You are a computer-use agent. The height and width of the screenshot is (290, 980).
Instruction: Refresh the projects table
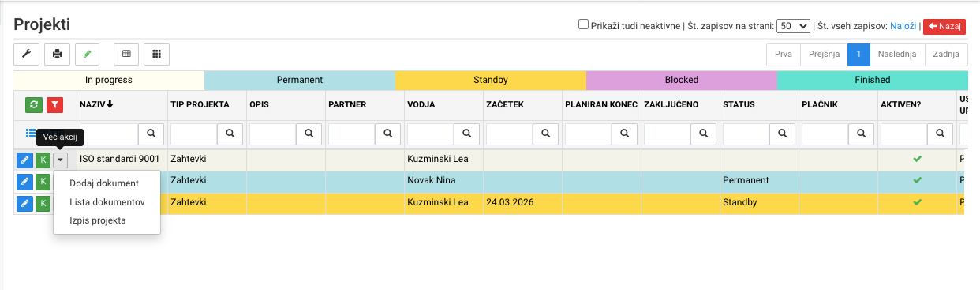pyautogui.click(x=34, y=104)
